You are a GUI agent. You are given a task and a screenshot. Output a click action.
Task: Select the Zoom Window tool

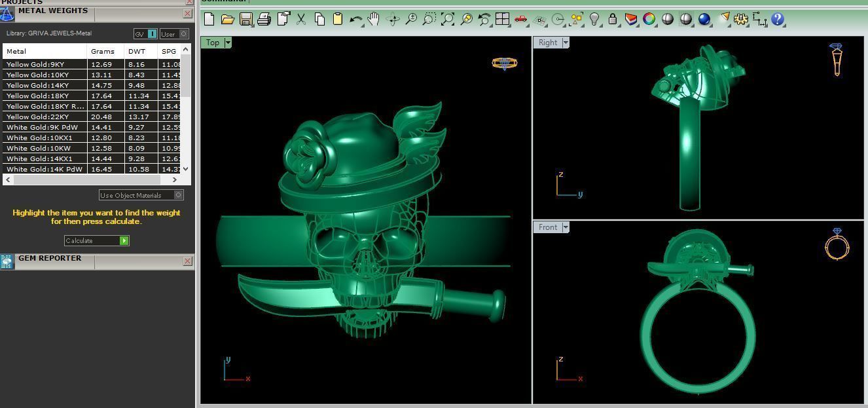tap(429, 19)
